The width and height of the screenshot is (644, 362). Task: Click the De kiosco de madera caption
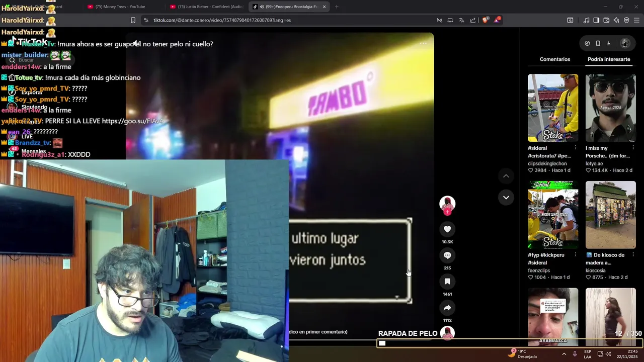[605, 258]
